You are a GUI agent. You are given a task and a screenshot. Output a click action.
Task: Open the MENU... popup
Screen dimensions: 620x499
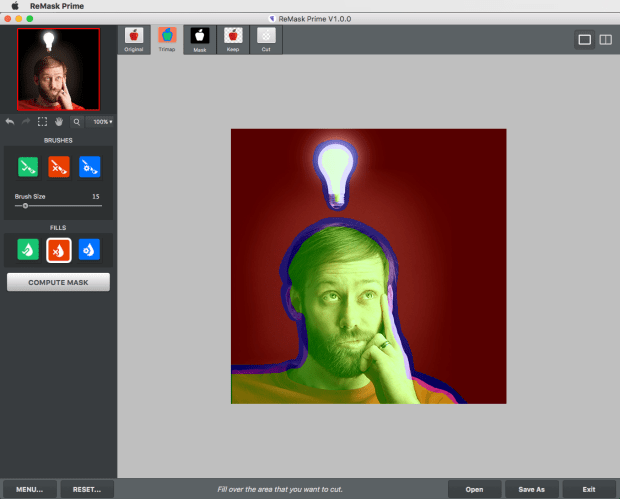[29, 490]
